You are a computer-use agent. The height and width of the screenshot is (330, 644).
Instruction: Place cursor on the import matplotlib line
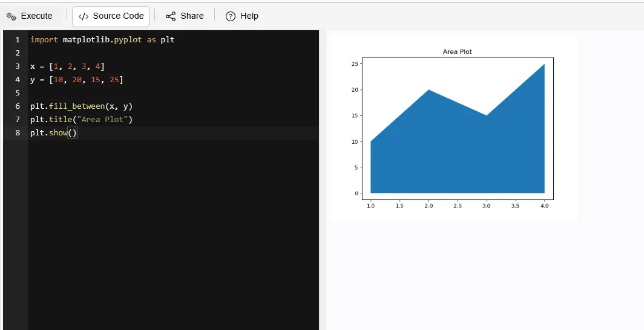(102, 40)
